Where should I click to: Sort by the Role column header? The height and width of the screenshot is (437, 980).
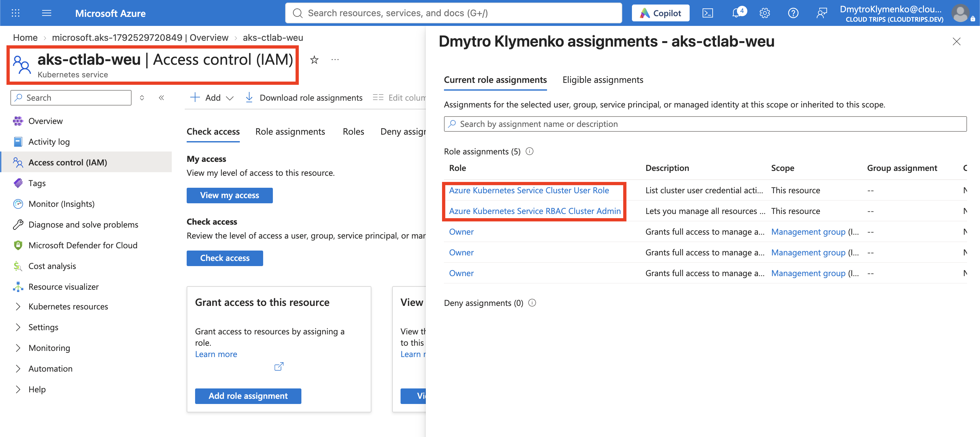pos(457,168)
